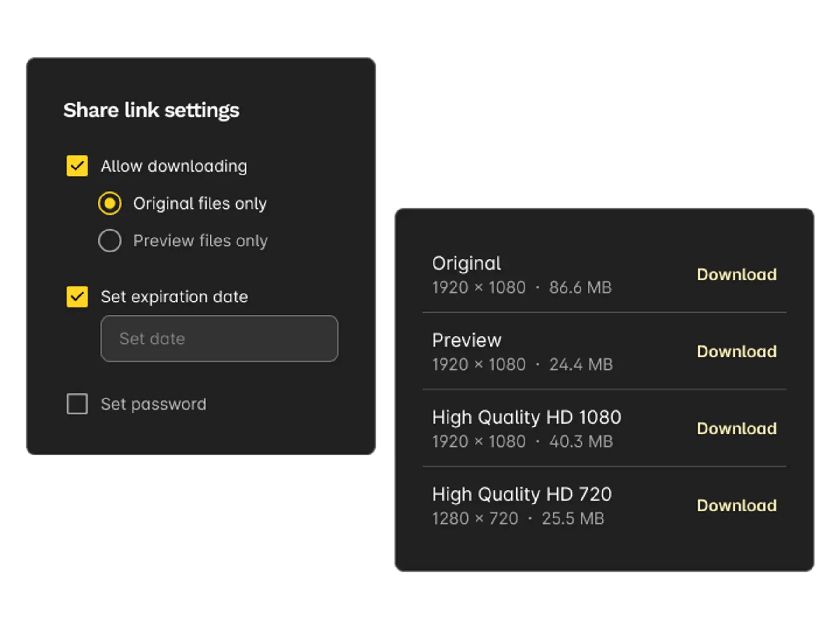Disable the Set expiration date checkbox
Image resolution: width=840 pixels, height=630 pixels.
click(77, 297)
